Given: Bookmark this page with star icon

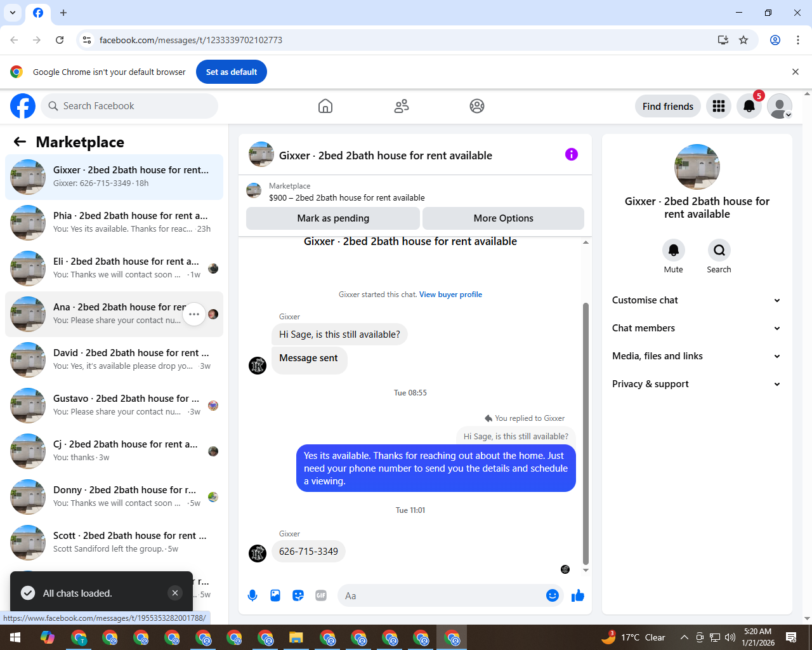Looking at the screenshot, I should (743, 40).
